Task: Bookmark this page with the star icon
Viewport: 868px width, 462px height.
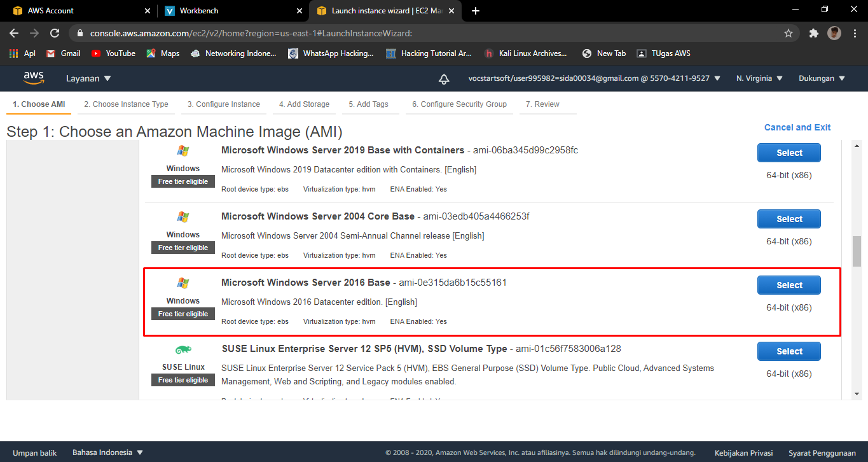Action: point(789,33)
